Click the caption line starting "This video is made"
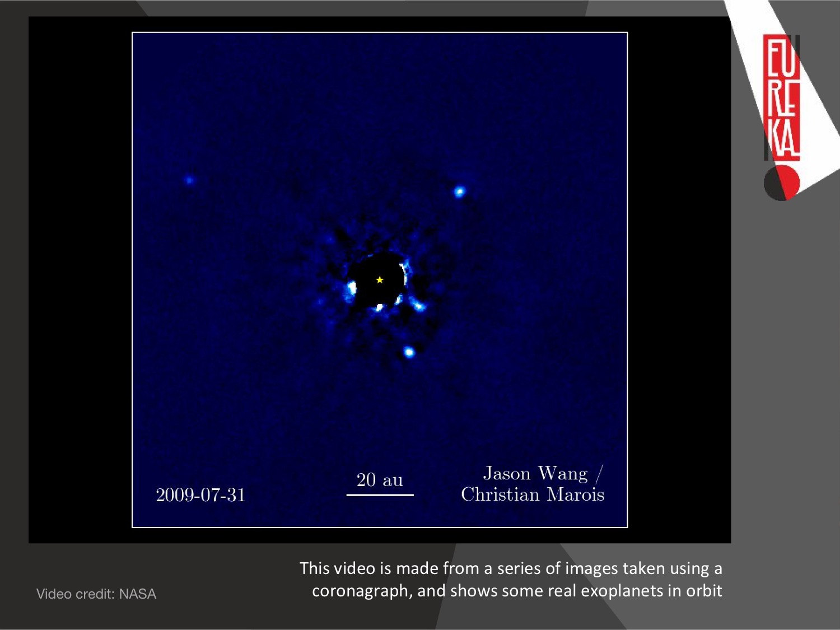840x630 pixels. [x=511, y=568]
